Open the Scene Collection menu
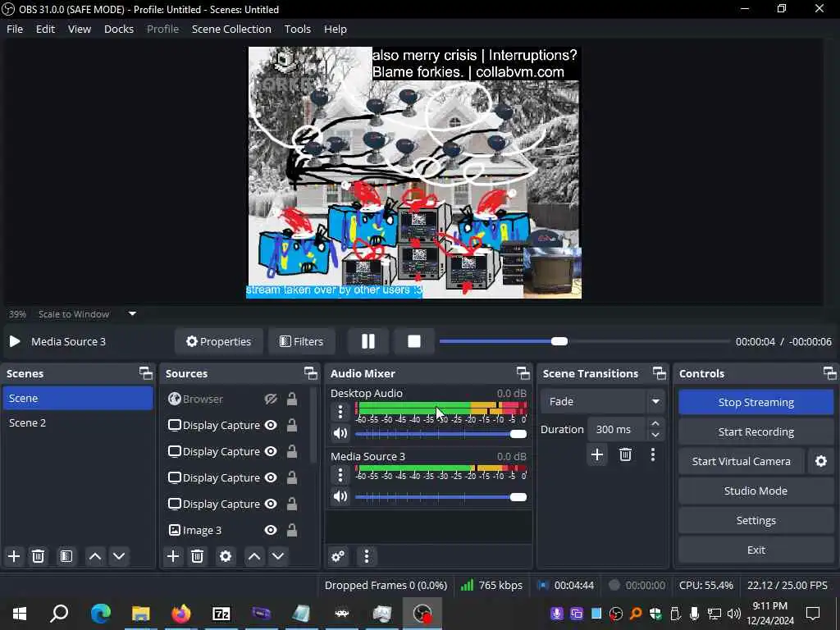The width and height of the screenshot is (840, 630). (x=231, y=29)
